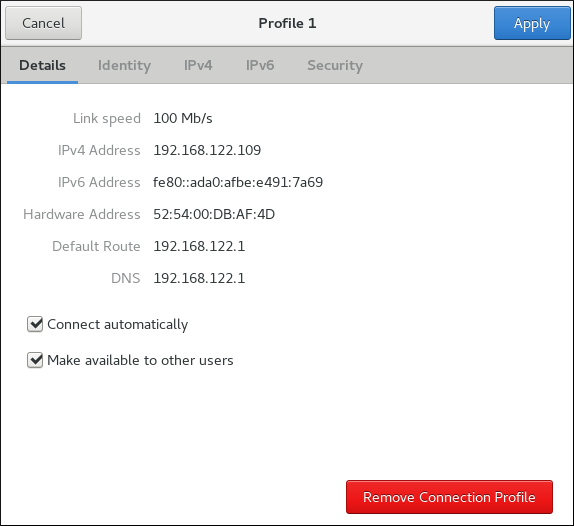
Task: Select the link speed value 100 Mb/s
Action: coord(183,118)
